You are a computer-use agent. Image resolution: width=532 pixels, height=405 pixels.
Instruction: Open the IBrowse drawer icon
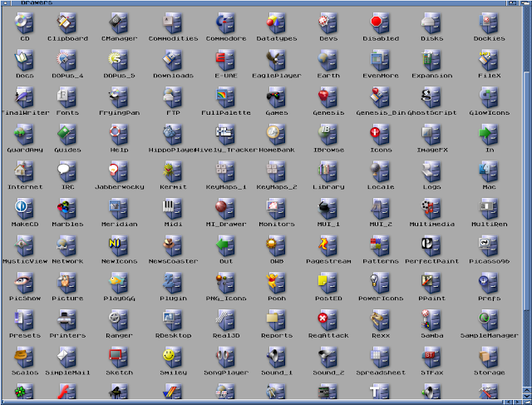pos(328,135)
